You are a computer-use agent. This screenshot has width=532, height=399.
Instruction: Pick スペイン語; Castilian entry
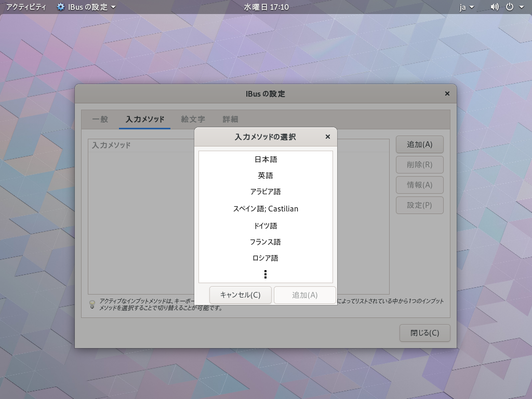pyautogui.click(x=265, y=209)
